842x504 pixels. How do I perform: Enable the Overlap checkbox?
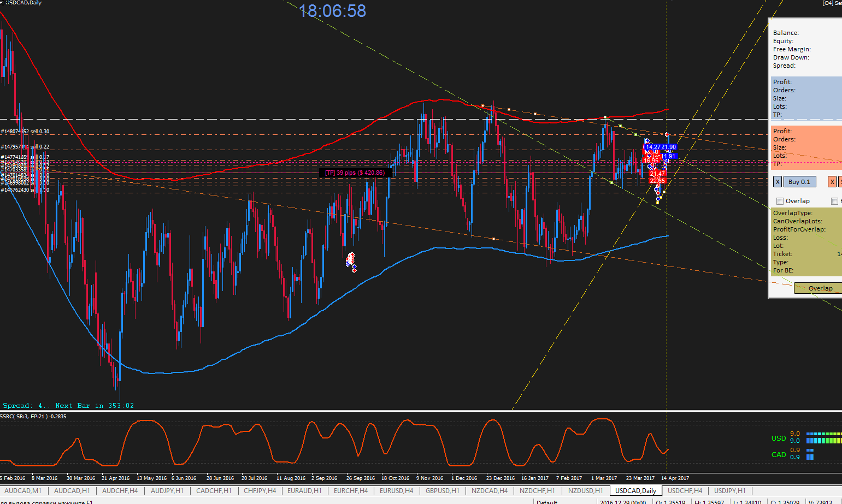pos(780,201)
